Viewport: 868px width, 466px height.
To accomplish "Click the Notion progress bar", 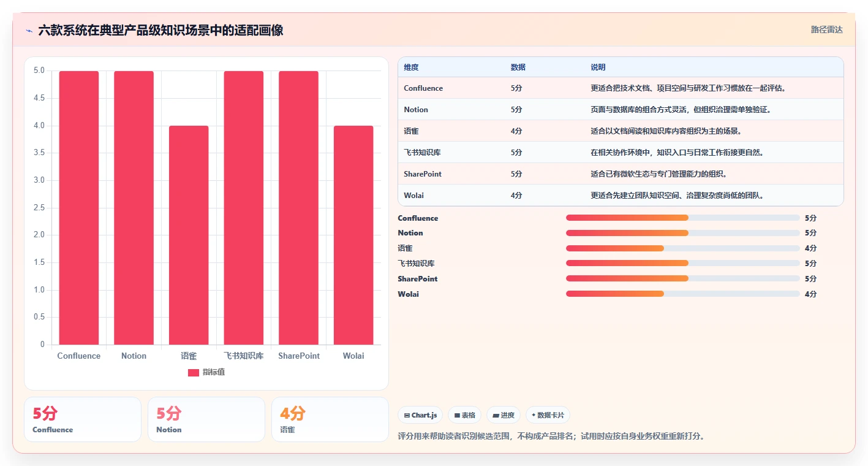I will point(683,233).
